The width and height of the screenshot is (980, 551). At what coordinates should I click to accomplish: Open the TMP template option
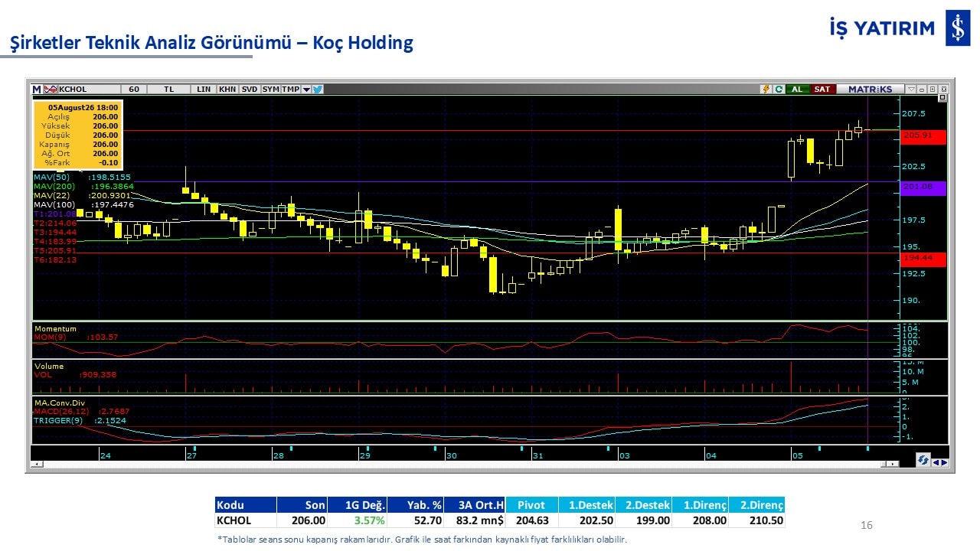(x=290, y=89)
